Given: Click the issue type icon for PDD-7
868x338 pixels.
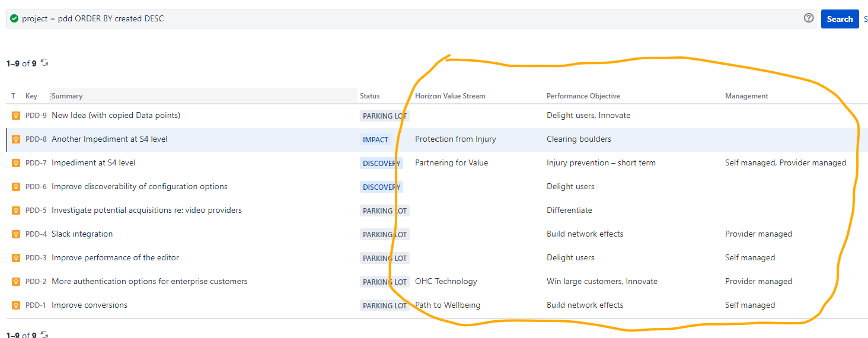Looking at the screenshot, I should (16, 163).
